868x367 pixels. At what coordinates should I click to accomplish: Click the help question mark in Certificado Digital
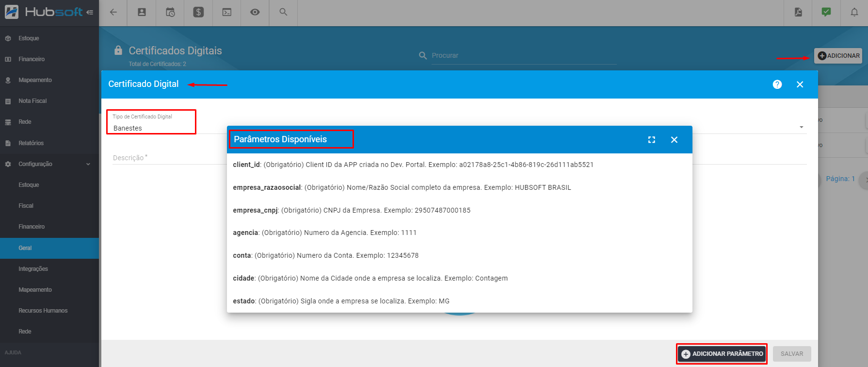click(777, 84)
